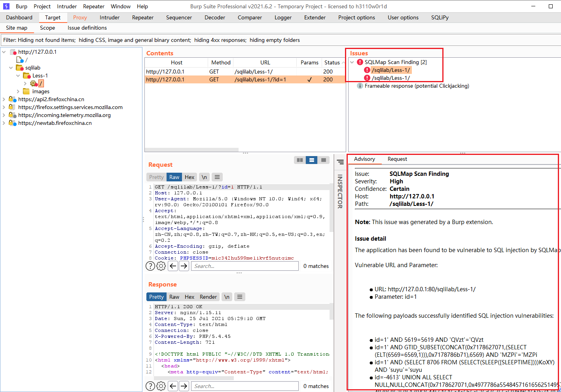Image resolution: width=561 pixels, height=392 pixels.
Task: Switch to top-bottom request/response layout
Action: coord(312,160)
